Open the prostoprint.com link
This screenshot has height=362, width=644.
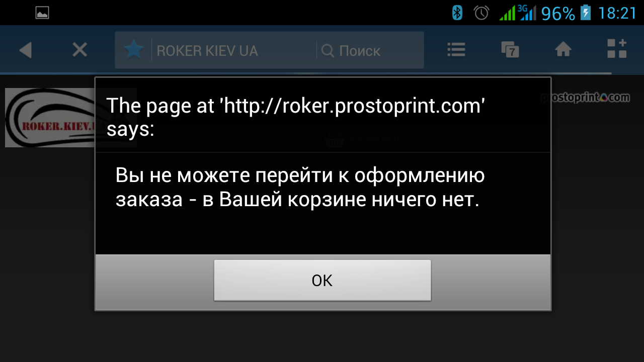585,98
